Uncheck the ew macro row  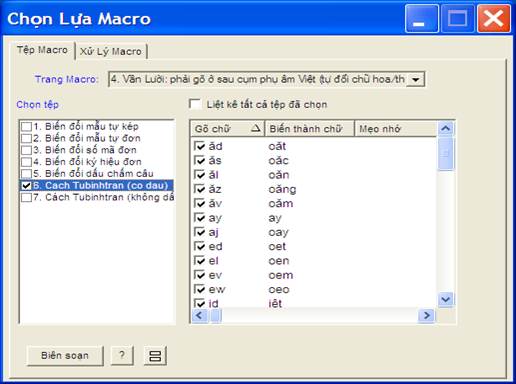(x=199, y=289)
